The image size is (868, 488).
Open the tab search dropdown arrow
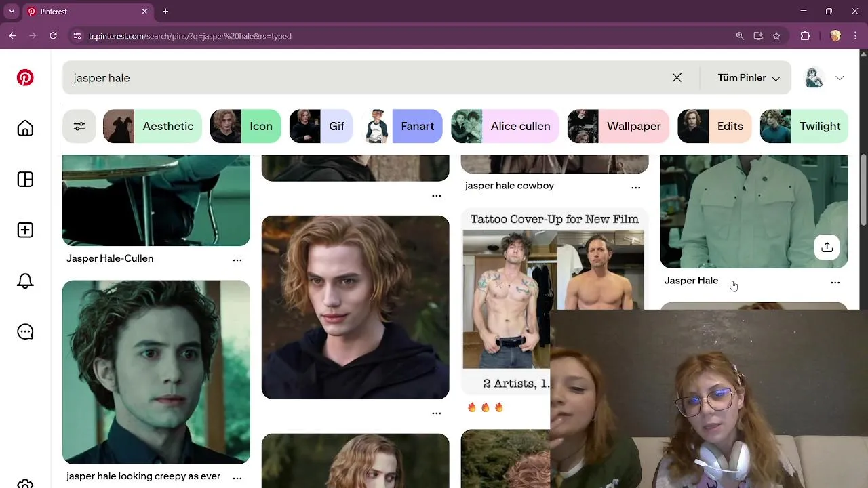[x=12, y=12]
